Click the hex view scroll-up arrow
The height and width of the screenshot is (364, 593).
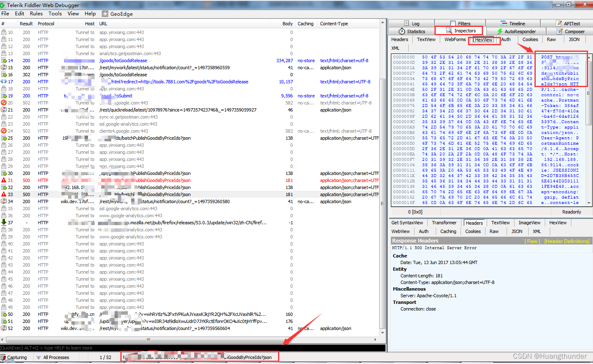coord(589,58)
